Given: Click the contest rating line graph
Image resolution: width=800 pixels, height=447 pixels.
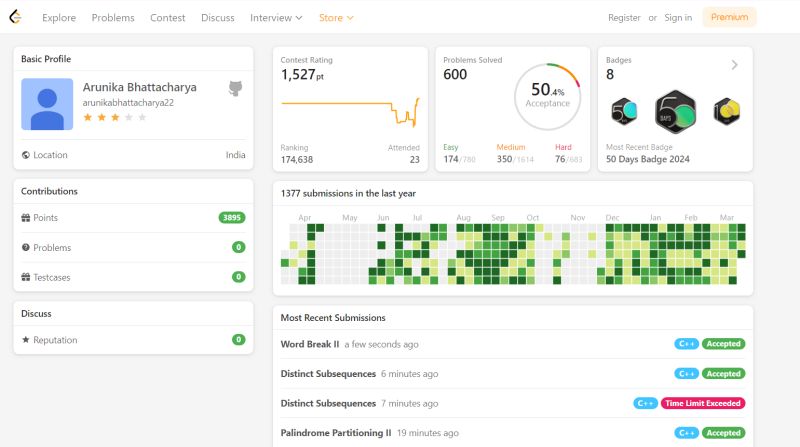Looking at the screenshot, I should (350, 112).
